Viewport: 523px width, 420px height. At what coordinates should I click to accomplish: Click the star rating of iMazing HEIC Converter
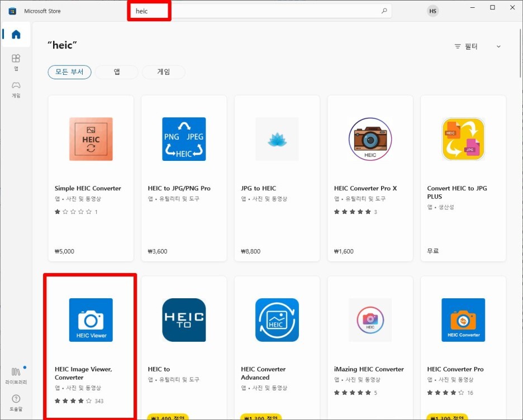click(x=352, y=393)
